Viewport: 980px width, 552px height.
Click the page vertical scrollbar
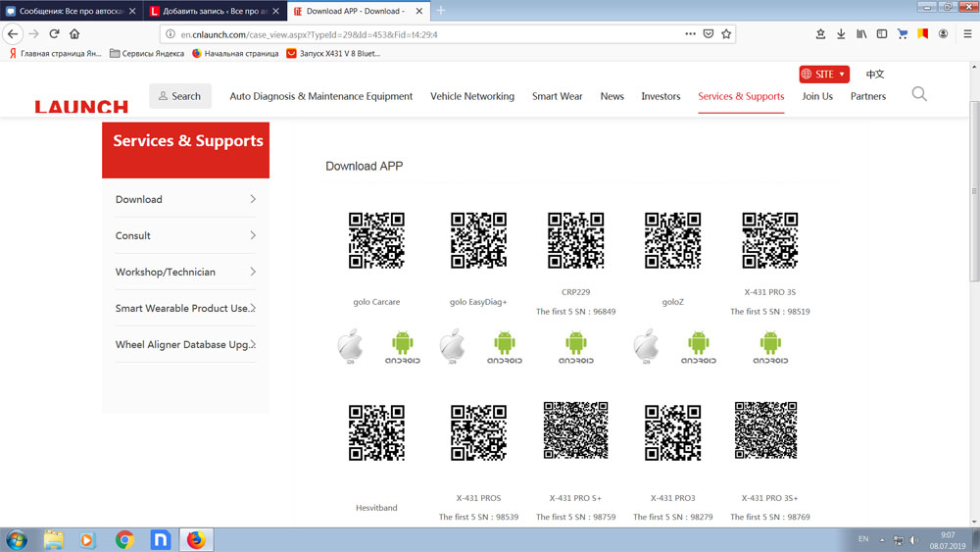[x=974, y=190]
